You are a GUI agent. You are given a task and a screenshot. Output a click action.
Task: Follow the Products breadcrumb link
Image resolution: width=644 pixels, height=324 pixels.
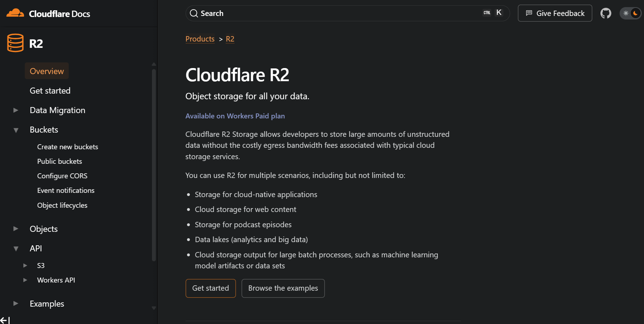[200, 39]
